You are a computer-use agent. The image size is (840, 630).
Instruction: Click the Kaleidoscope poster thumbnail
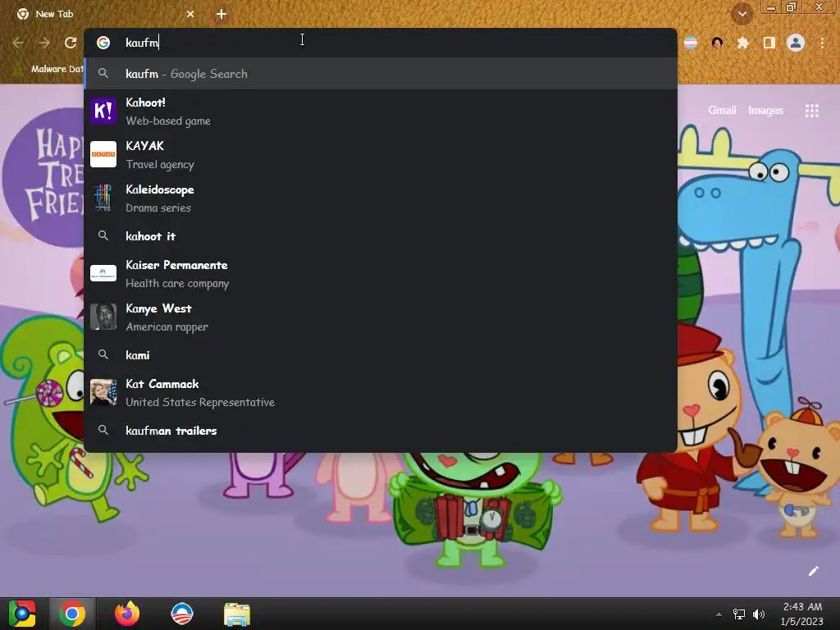click(x=103, y=198)
